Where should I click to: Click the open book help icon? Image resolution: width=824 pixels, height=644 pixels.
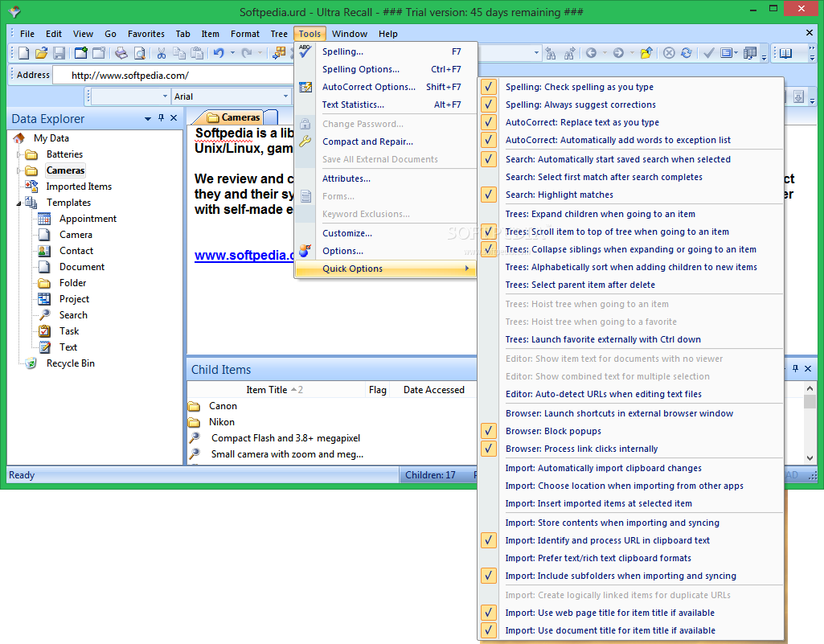785,53
